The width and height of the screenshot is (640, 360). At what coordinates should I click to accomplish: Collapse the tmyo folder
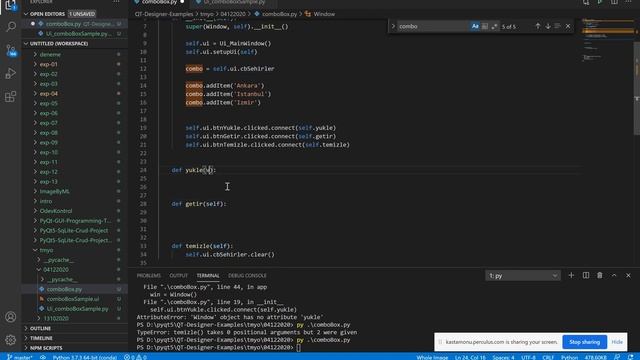pyautogui.click(x=46, y=250)
